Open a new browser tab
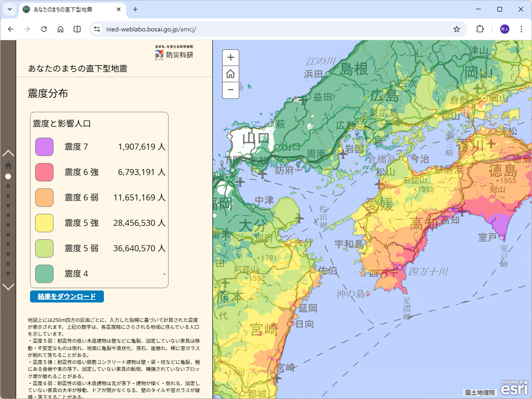 [135, 9]
